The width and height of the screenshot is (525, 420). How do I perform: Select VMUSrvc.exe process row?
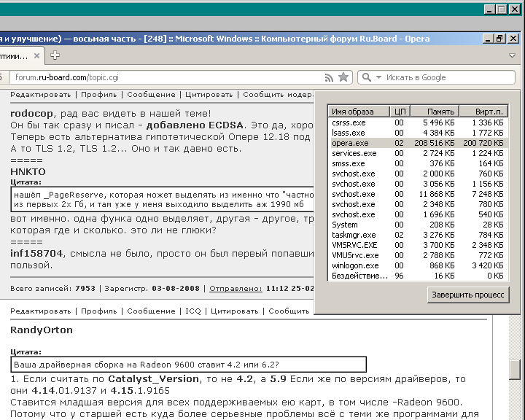(x=418, y=255)
